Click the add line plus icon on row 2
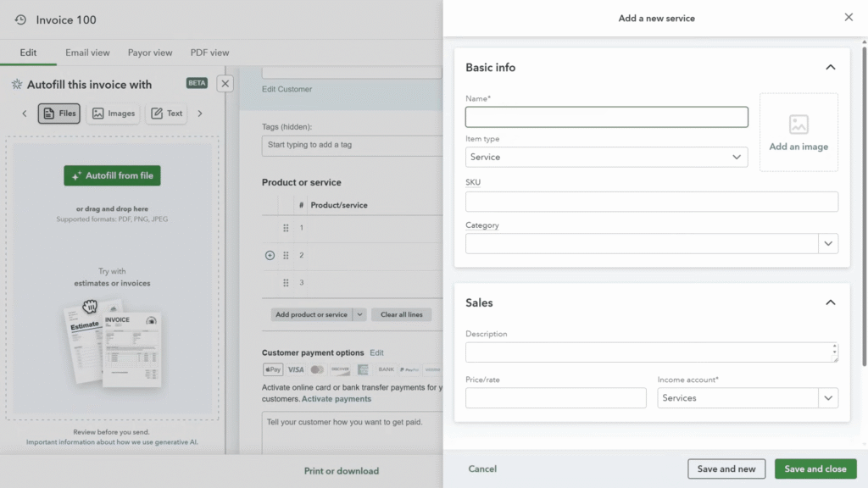The height and width of the screenshot is (488, 868). pos(270,255)
